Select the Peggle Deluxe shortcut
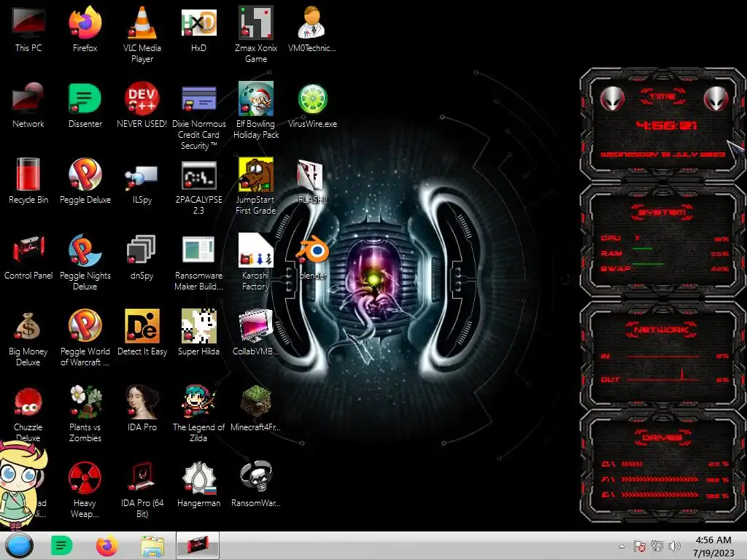This screenshot has width=747, height=560. (x=85, y=181)
